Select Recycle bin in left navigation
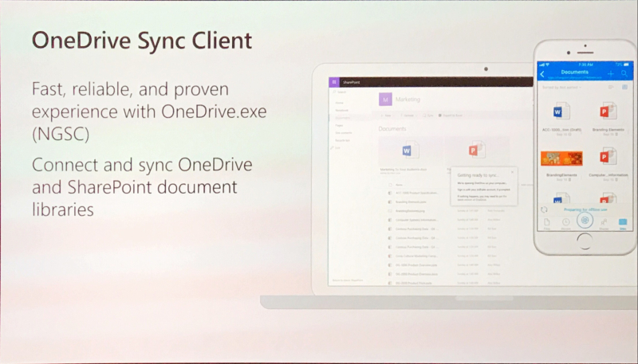Image resolution: width=638 pixels, height=364 pixels. click(x=342, y=140)
